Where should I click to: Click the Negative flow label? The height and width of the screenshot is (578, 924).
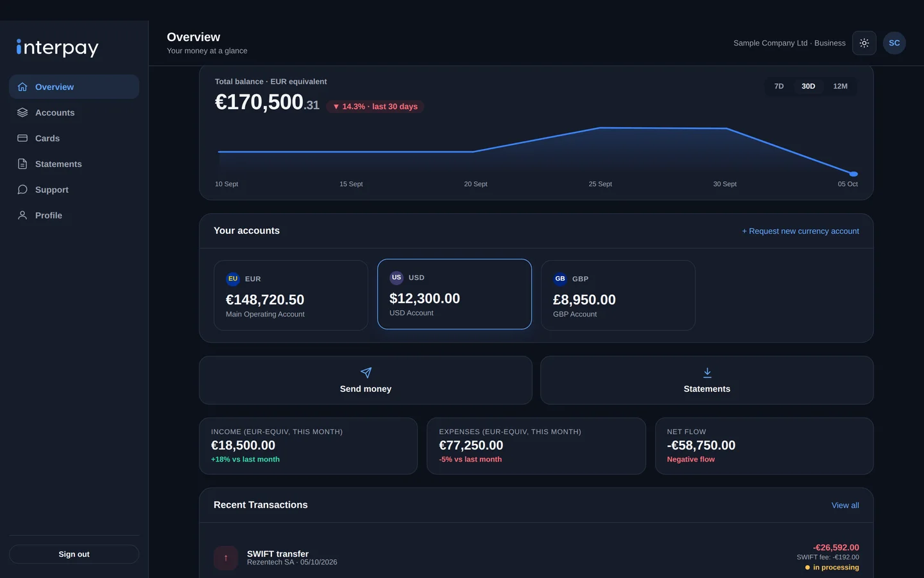point(690,459)
